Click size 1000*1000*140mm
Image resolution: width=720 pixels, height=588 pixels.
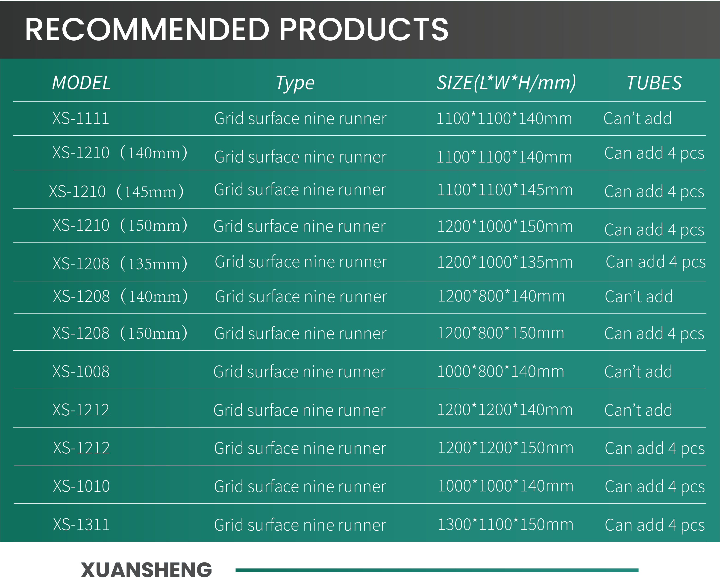[505, 486]
